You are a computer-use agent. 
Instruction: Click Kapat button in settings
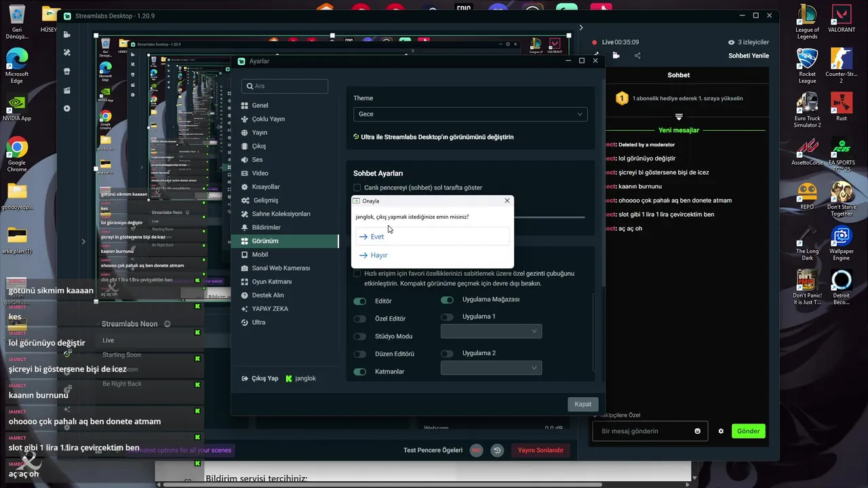(583, 404)
